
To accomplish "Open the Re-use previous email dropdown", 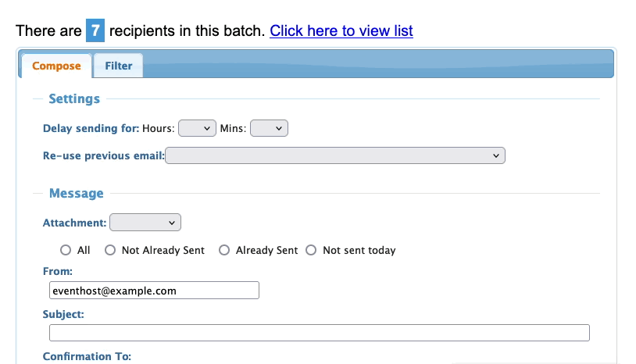I will pos(335,155).
